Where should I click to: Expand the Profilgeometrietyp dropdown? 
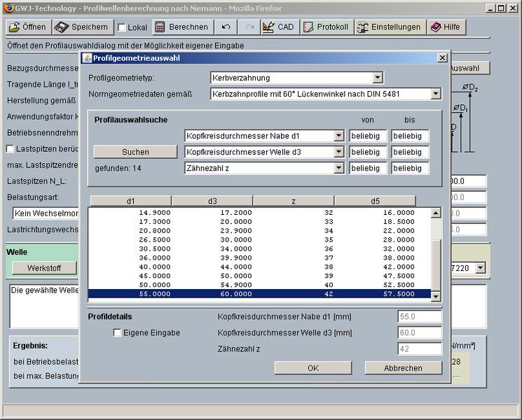378,78
